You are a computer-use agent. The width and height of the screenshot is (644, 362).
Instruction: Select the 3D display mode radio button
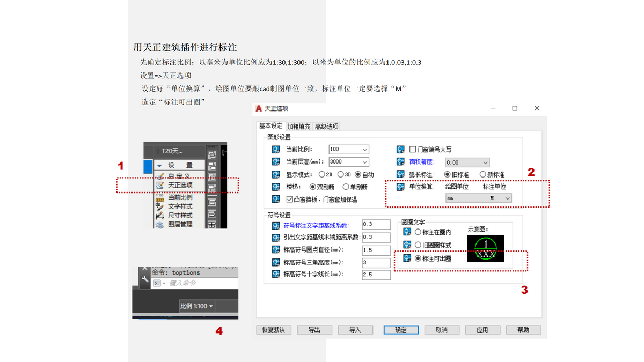[340, 174]
